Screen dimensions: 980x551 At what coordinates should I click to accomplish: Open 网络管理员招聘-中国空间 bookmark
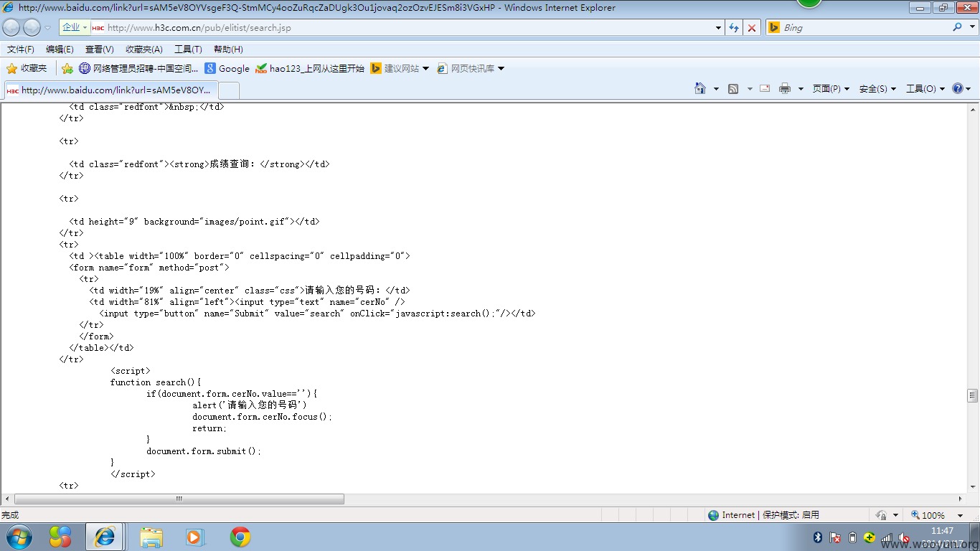(x=138, y=68)
